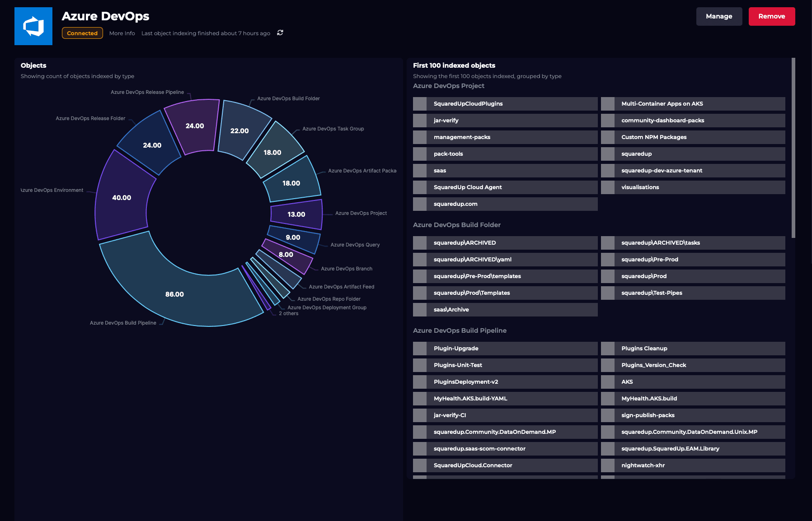The height and width of the screenshot is (521, 812).
Task: Open the squaredup.saas-scom-connector pipeline
Action: [x=505, y=449]
